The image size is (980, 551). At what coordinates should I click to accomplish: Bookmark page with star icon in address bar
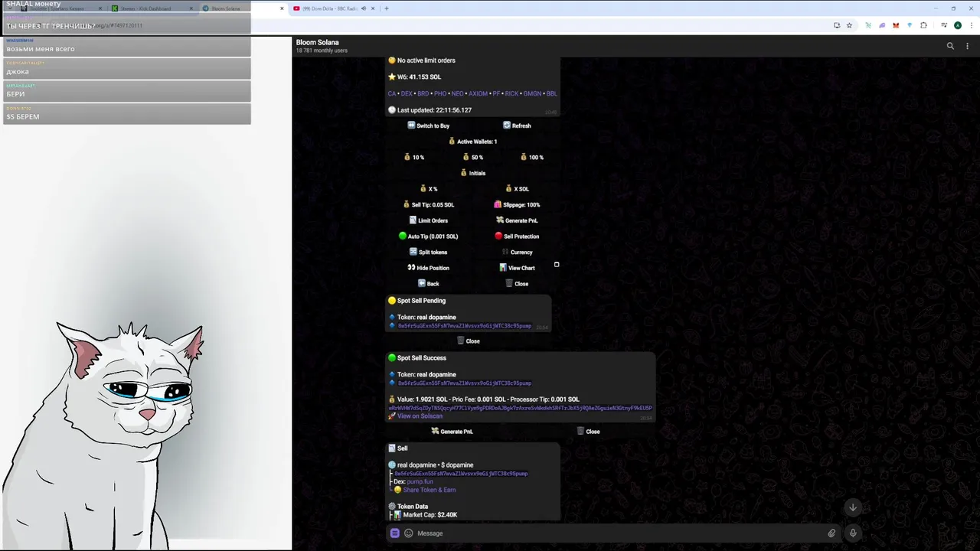849,25
